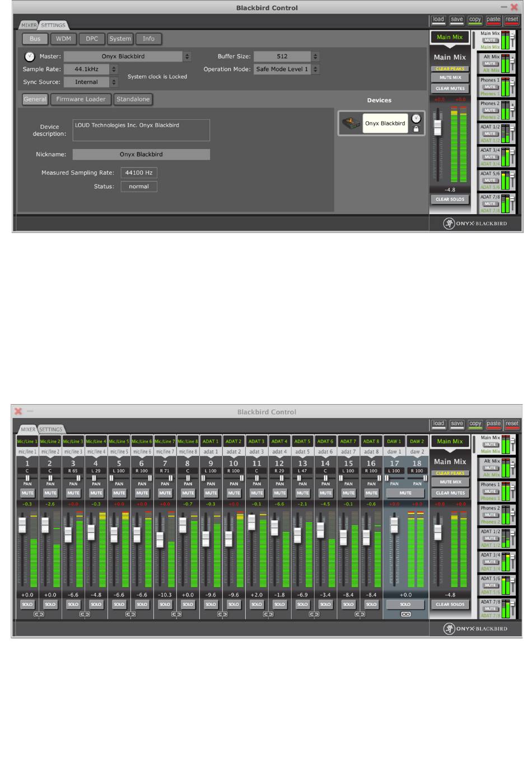This screenshot has height=783, width=532.
Task: Click copy button in settings-view window
Action: click(475, 20)
